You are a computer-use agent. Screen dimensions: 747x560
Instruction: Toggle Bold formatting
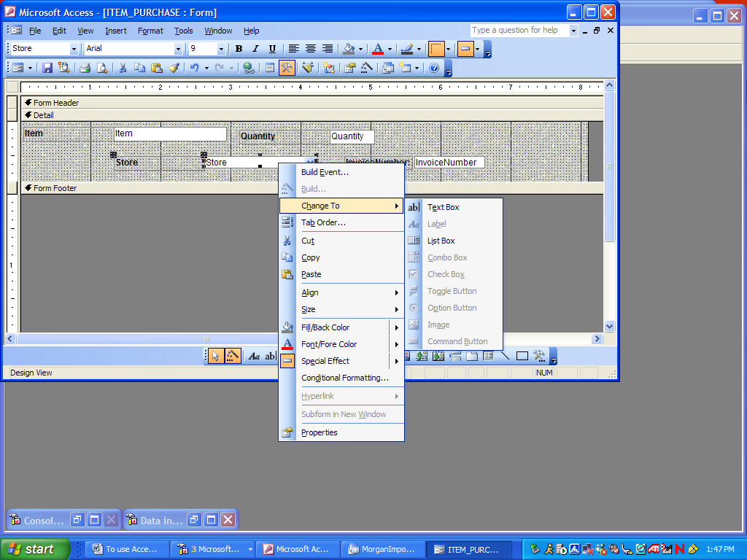239,49
